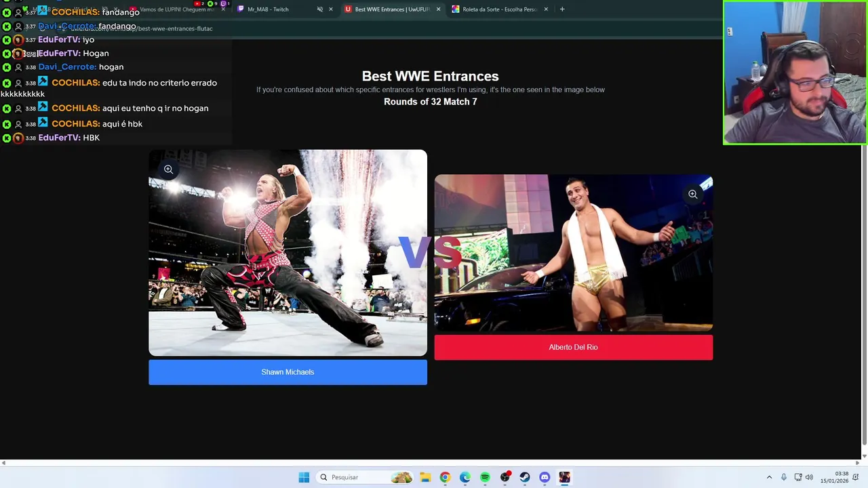Viewport: 868px width, 488px height.
Task: Click the 'Rounds of 32 Match 7' text
Action: pos(430,102)
